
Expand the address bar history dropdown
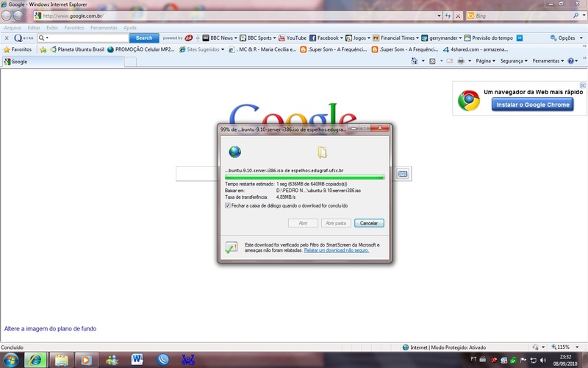pyautogui.click(x=439, y=15)
